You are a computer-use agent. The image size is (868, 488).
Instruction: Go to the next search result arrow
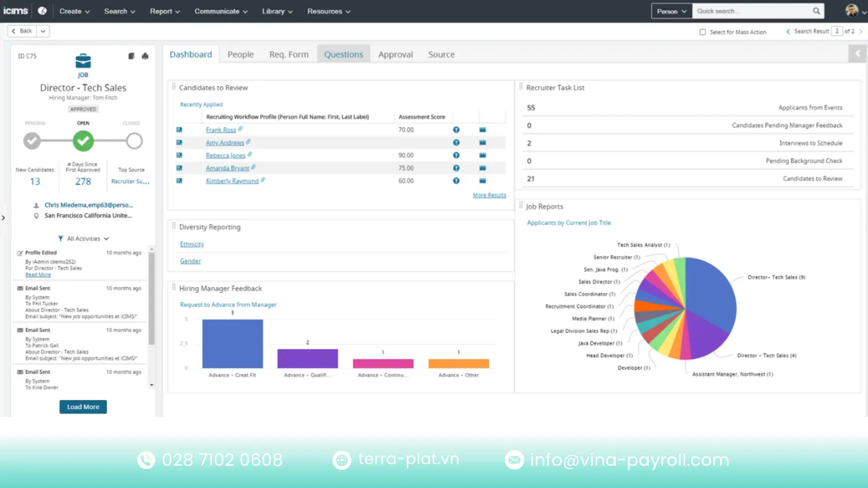tap(861, 31)
